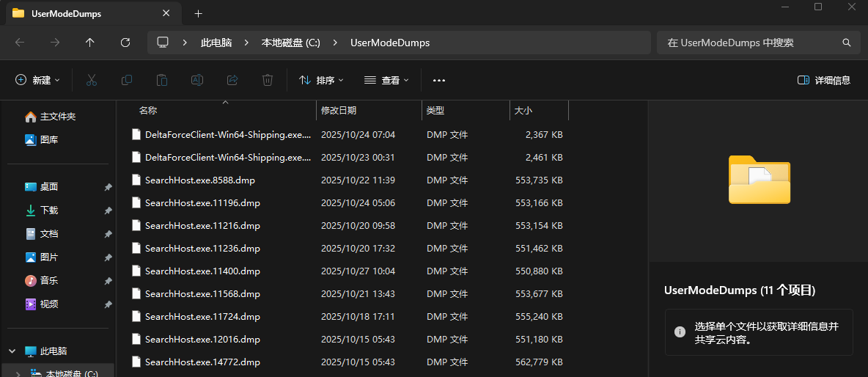Click the Share icon in toolbar
Viewport: 868px width, 377px height.
[x=232, y=80]
